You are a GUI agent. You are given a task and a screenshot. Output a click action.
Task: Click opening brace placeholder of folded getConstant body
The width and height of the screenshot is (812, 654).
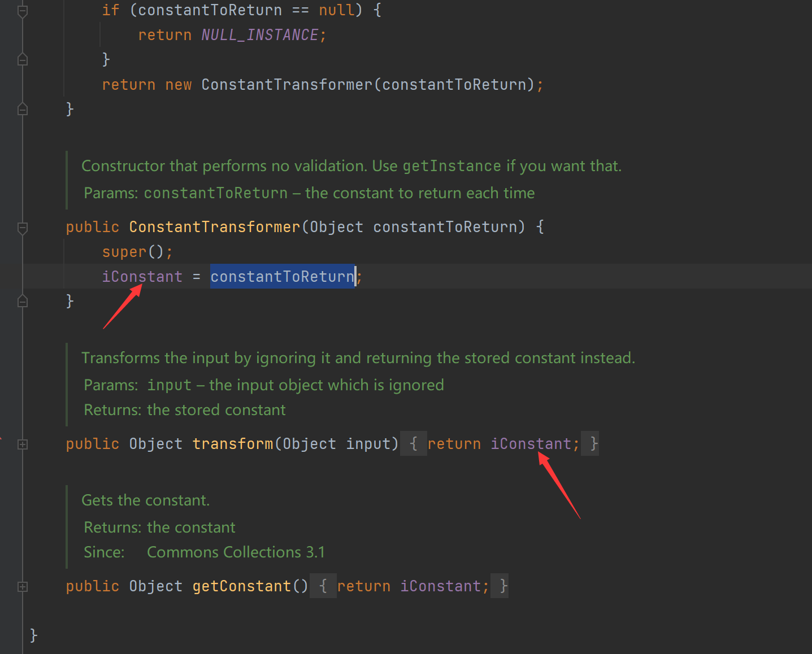pos(323,586)
